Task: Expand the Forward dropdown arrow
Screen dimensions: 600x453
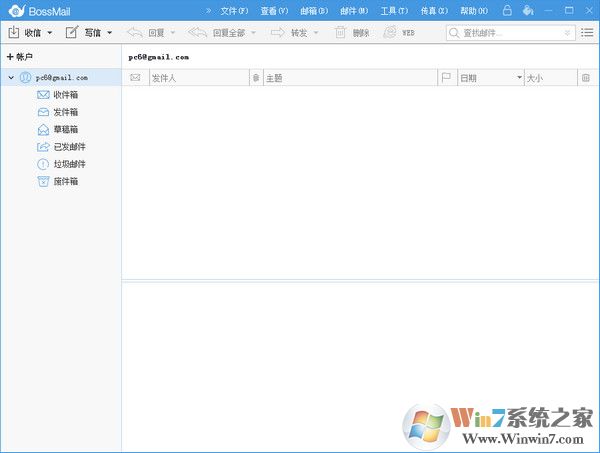Action: point(316,33)
